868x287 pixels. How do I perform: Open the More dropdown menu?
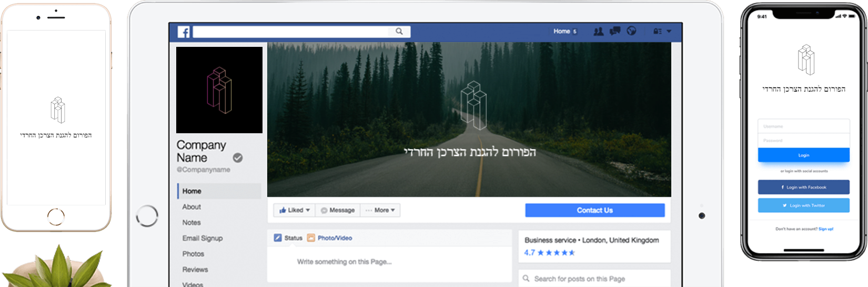(x=380, y=210)
